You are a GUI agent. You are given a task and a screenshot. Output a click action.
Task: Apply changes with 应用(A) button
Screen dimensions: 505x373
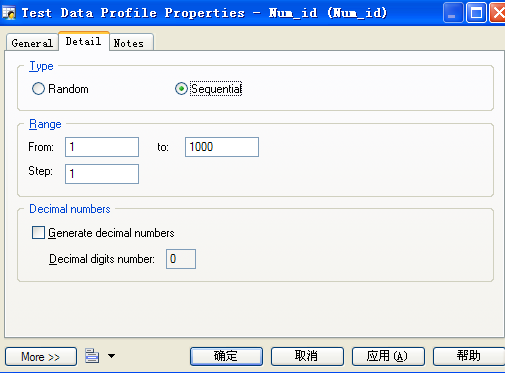coord(388,356)
